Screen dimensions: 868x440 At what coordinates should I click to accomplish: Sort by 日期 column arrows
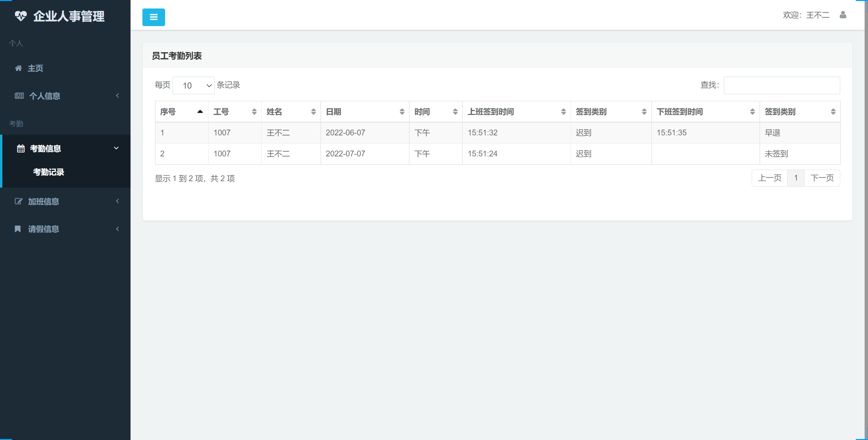402,112
